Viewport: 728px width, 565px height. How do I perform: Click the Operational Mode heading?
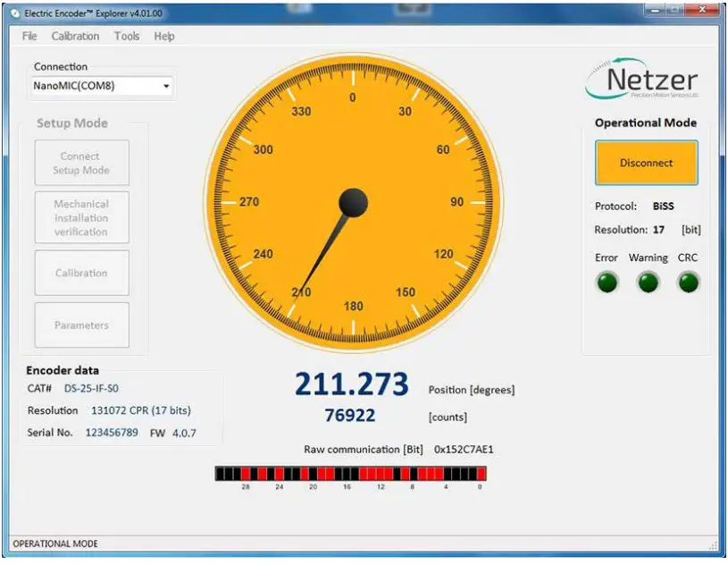click(646, 122)
